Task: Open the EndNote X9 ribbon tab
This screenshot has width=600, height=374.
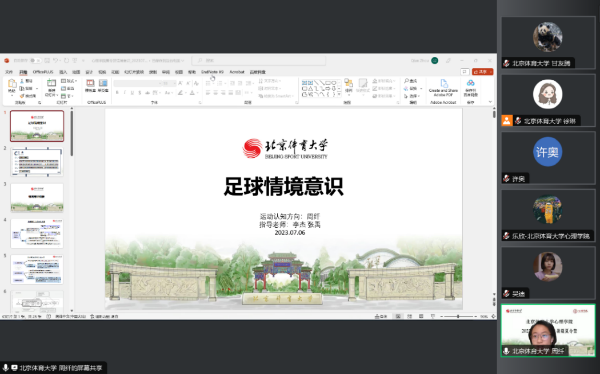Action: (x=212, y=72)
